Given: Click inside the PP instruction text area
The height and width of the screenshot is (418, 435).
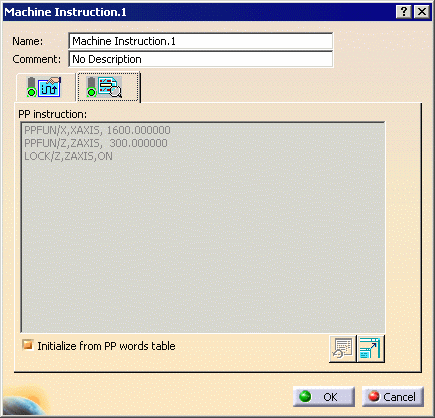Looking at the screenshot, I should click(x=203, y=227).
